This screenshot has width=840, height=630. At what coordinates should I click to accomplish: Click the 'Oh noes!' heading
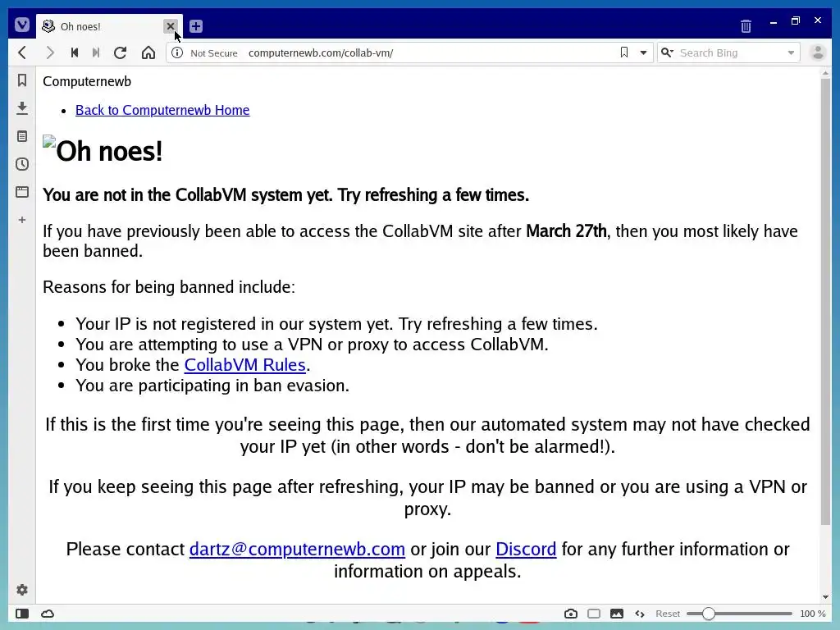pos(109,151)
